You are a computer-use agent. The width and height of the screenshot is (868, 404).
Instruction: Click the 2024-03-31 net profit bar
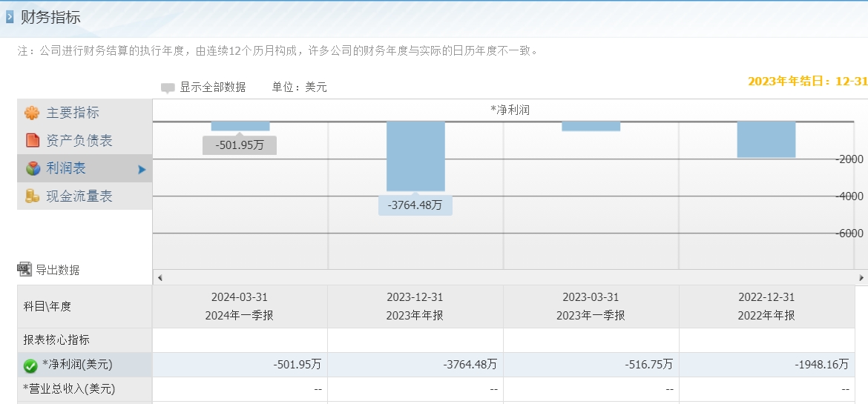tap(240, 126)
